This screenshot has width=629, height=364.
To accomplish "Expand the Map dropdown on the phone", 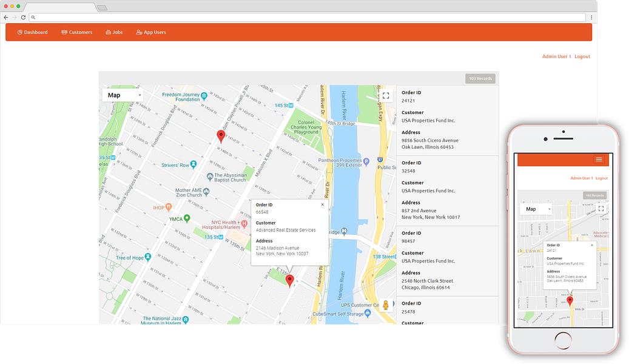I will 536,209.
